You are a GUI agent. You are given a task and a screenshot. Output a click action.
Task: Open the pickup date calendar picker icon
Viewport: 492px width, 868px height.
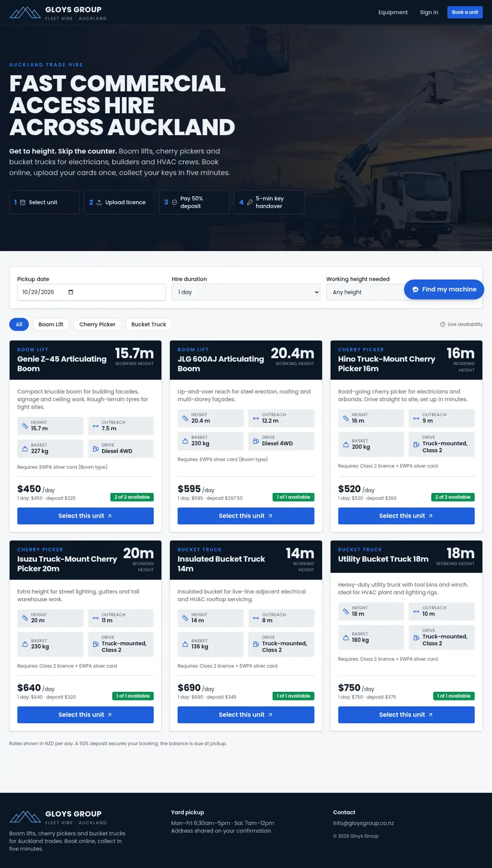click(71, 292)
